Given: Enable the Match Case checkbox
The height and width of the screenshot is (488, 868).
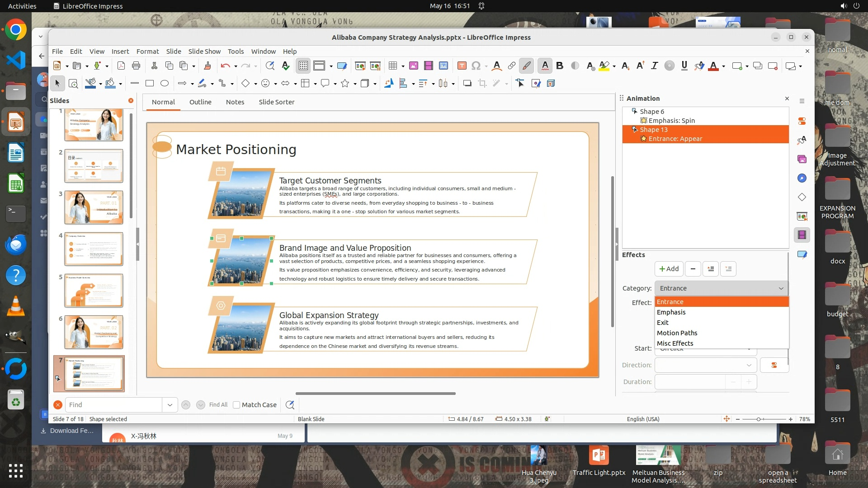Looking at the screenshot, I should point(236,405).
